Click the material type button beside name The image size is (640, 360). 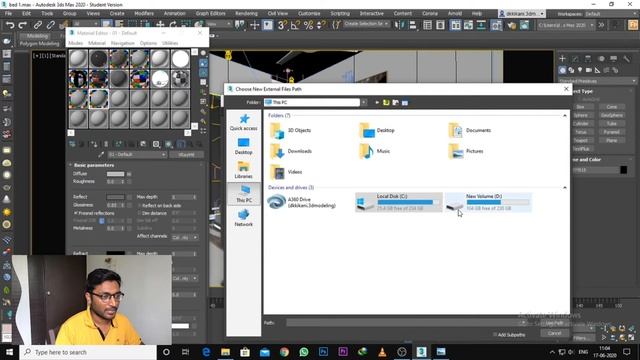point(186,155)
